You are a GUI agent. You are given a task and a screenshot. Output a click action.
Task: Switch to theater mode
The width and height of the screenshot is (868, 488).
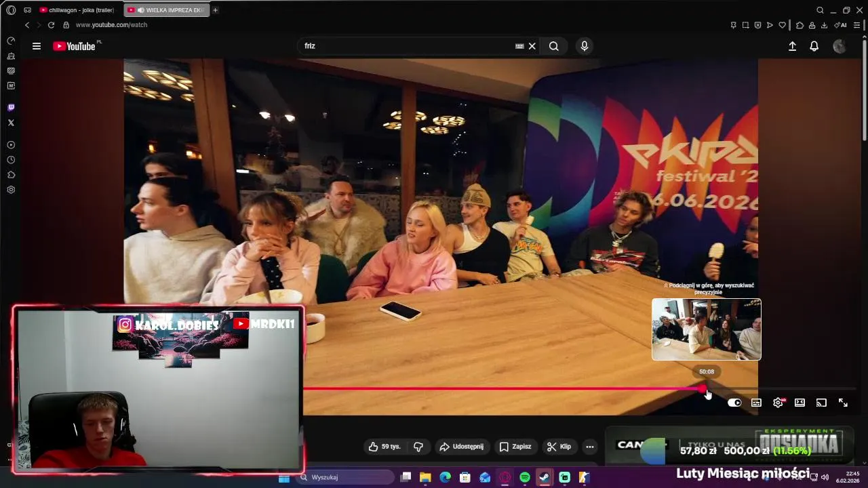800,403
